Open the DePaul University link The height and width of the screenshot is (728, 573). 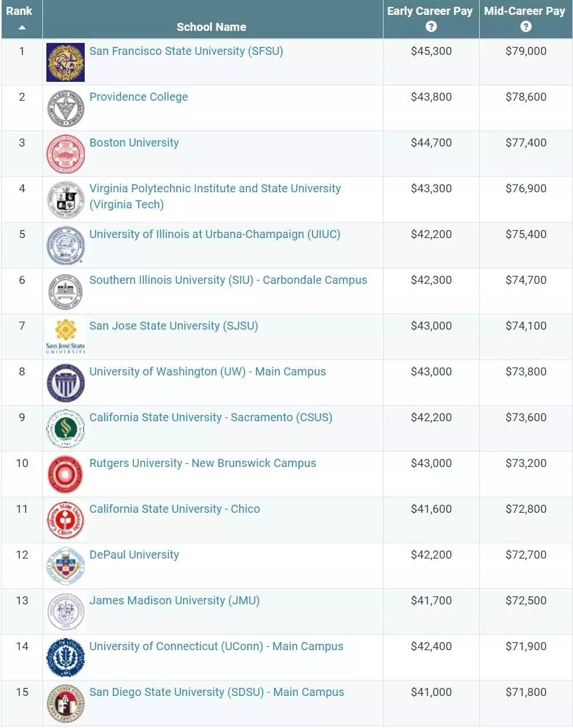134,555
